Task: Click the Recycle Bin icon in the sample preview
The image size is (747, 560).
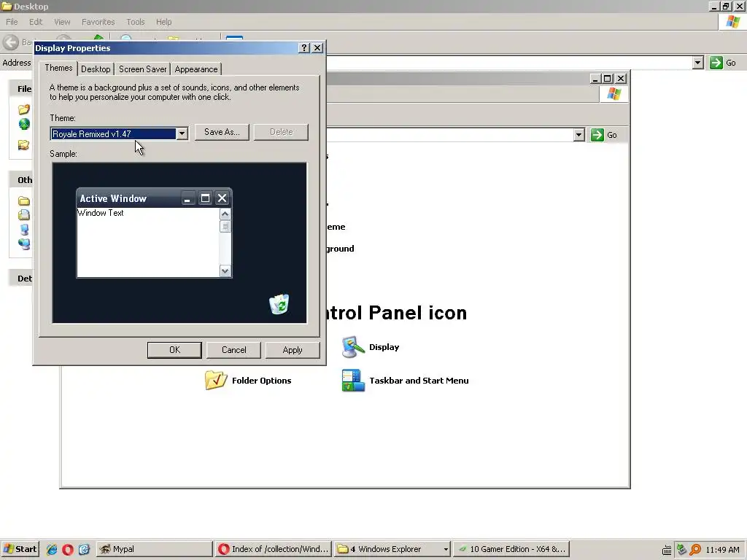Action: 279,304
